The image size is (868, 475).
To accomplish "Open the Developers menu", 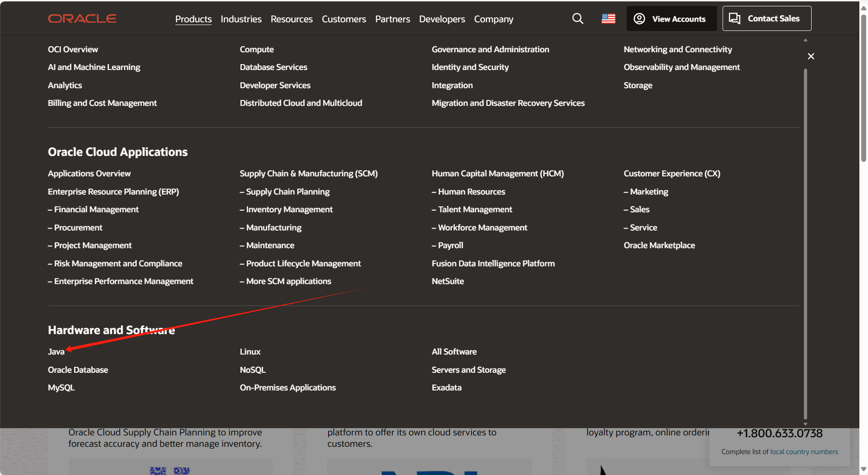I will click(442, 19).
